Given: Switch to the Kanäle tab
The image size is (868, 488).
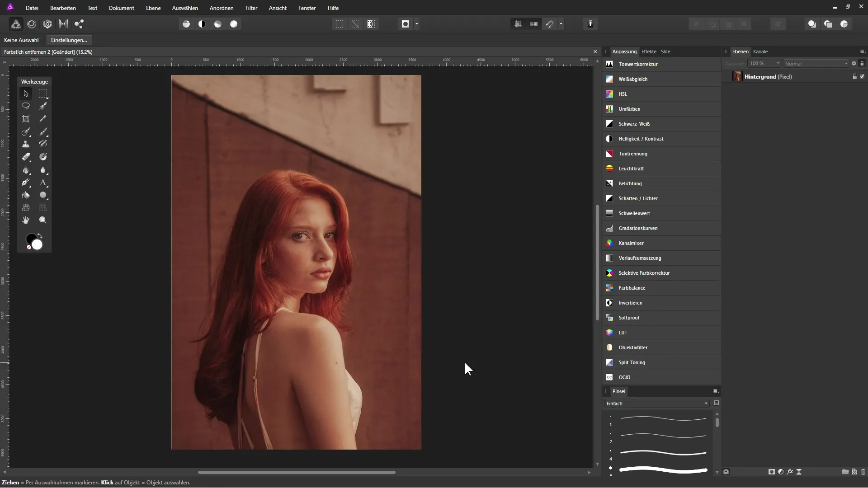Looking at the screenshot, I should 760,52.
